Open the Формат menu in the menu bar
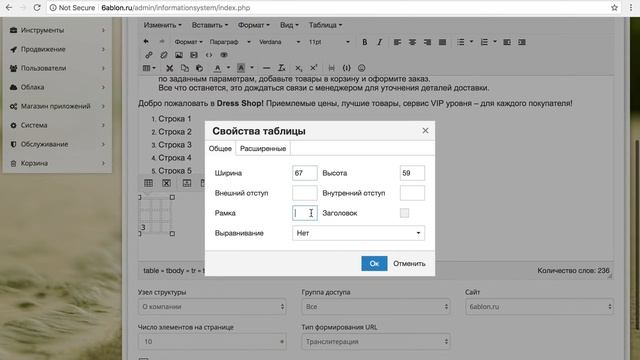Screen dimensions: 640x360 [x=253, y=25]
